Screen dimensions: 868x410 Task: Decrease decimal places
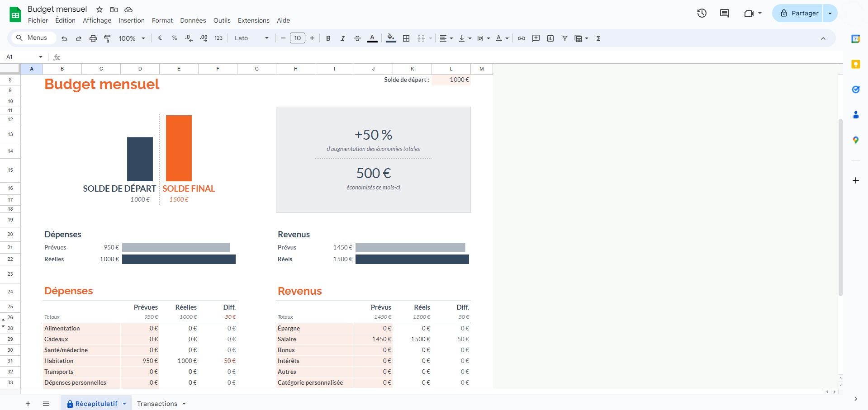coord(189,38)
